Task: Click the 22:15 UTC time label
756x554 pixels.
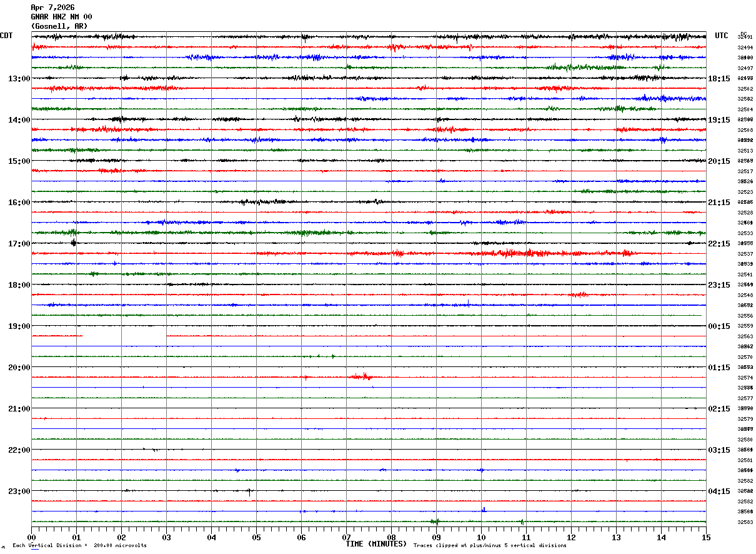Action: coord(719,244)
